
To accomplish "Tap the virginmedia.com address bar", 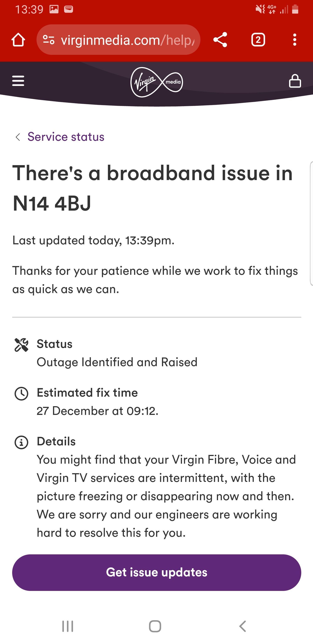I will pyautogui.click(x=118, y=40).
